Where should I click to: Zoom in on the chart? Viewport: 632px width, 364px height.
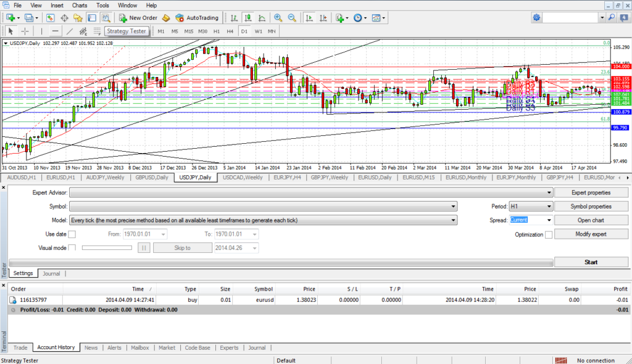(278, 18)
